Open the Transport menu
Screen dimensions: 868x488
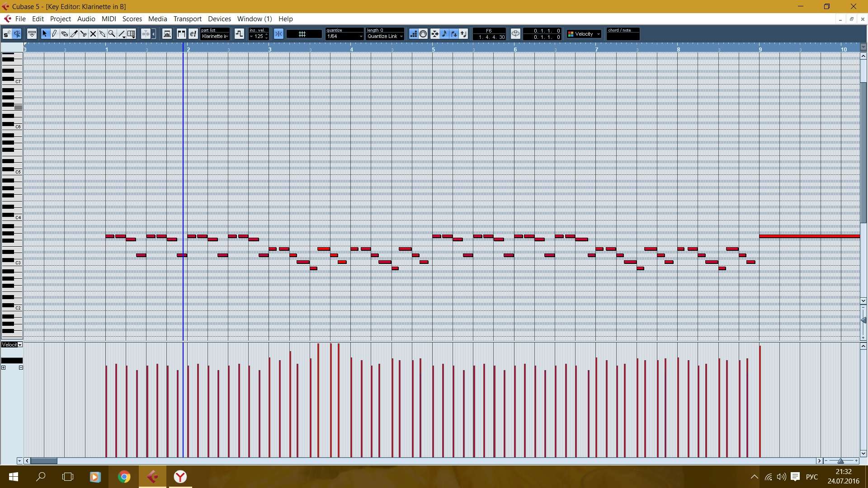click(187, 19)
